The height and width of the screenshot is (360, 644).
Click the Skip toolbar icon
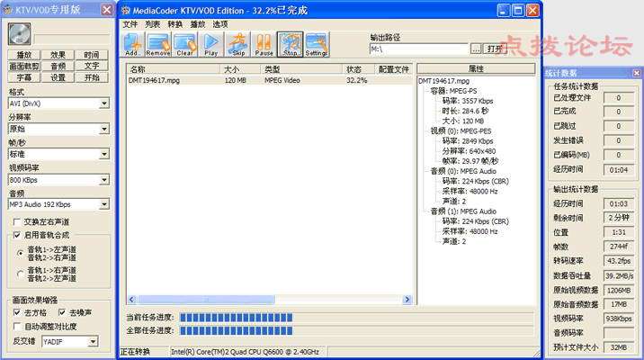238,44
